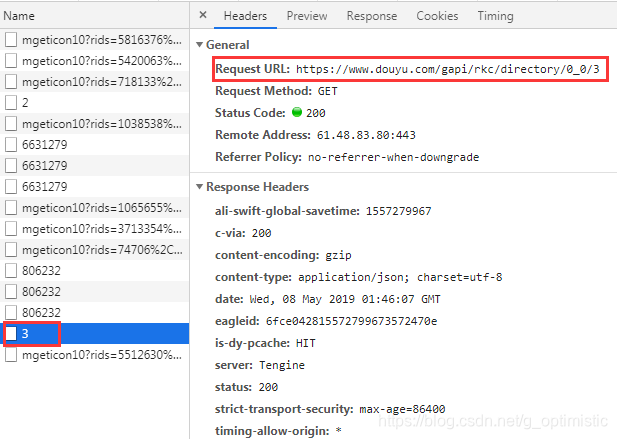Click file icon of selected request 3

click(11, 334)
